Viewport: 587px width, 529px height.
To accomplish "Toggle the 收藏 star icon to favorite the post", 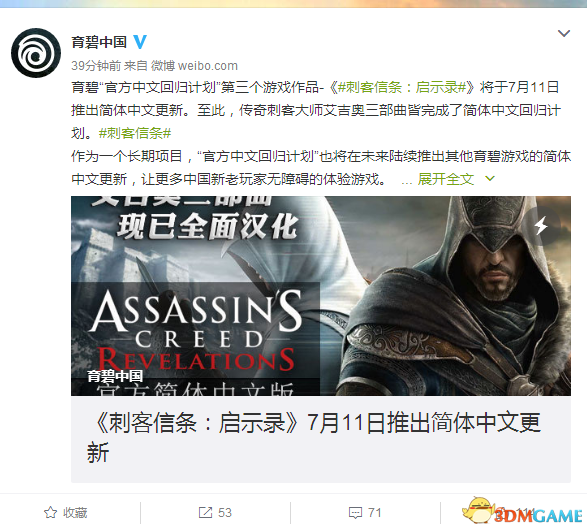I will click(x=50, y=513).
